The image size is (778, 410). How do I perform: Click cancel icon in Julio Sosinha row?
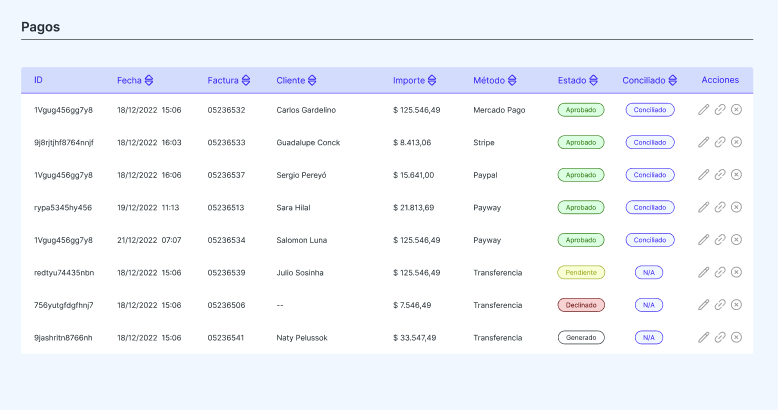point(737,272)
